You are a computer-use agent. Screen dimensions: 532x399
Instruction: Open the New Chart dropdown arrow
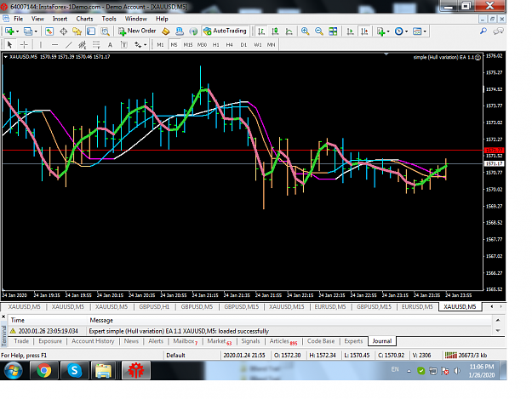17,31
